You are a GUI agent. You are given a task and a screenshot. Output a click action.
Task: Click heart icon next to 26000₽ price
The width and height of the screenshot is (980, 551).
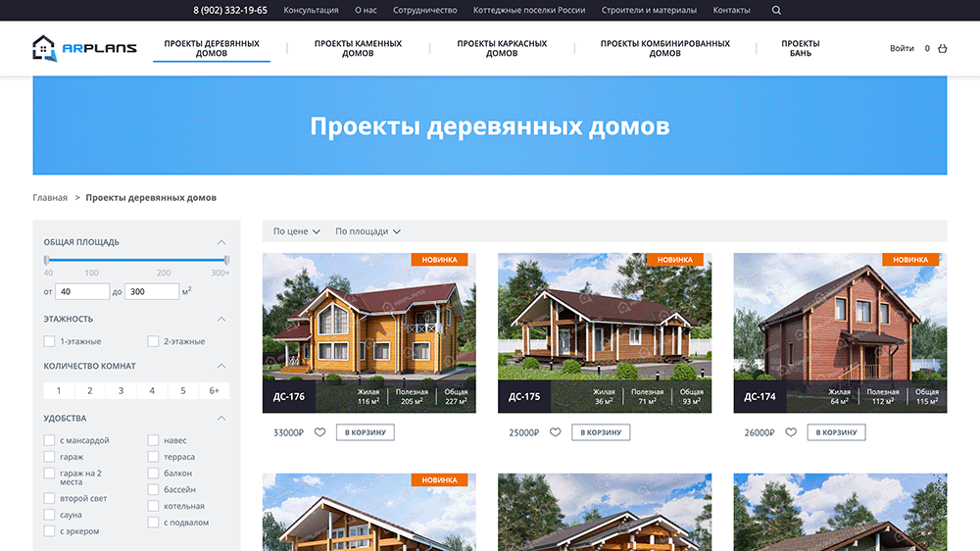(x=791, y=432)
